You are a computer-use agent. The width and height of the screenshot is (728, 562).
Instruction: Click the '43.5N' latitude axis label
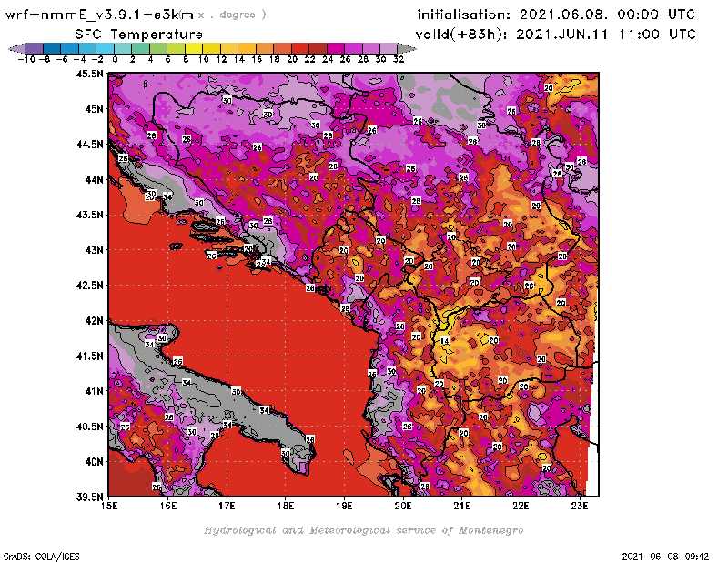pos(90,215)
